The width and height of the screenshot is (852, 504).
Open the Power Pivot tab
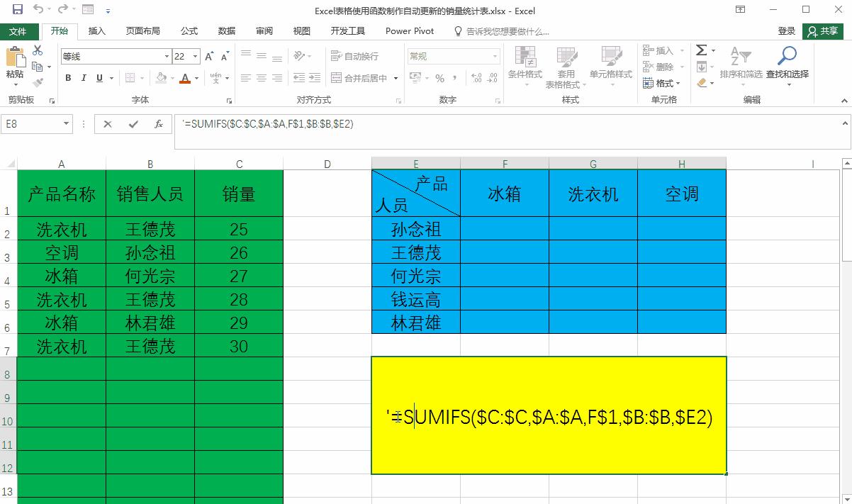pyautogui.click(x=410, y=31)
